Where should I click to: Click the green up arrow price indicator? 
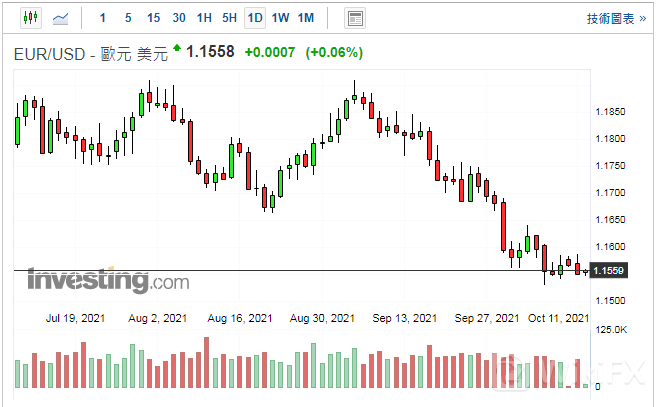177,47
